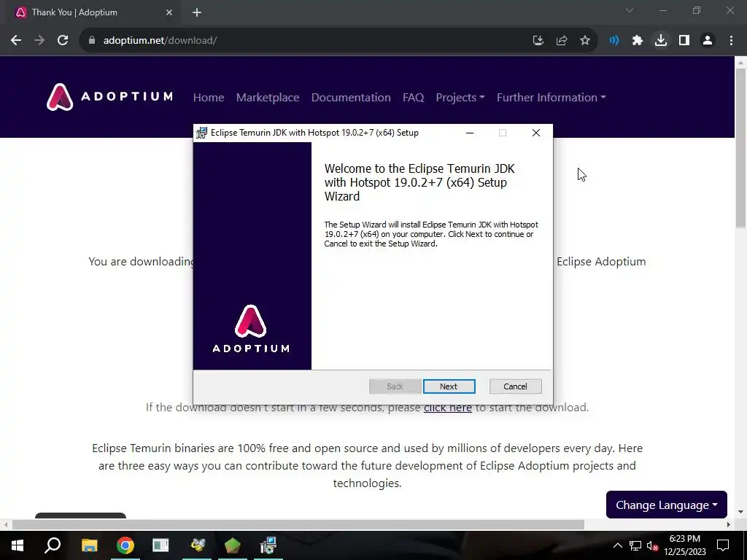Image resolution: width=747 pixels, height=560 pixels.
Task: Click the muted volume tray icon
Action: pos(652,545)
